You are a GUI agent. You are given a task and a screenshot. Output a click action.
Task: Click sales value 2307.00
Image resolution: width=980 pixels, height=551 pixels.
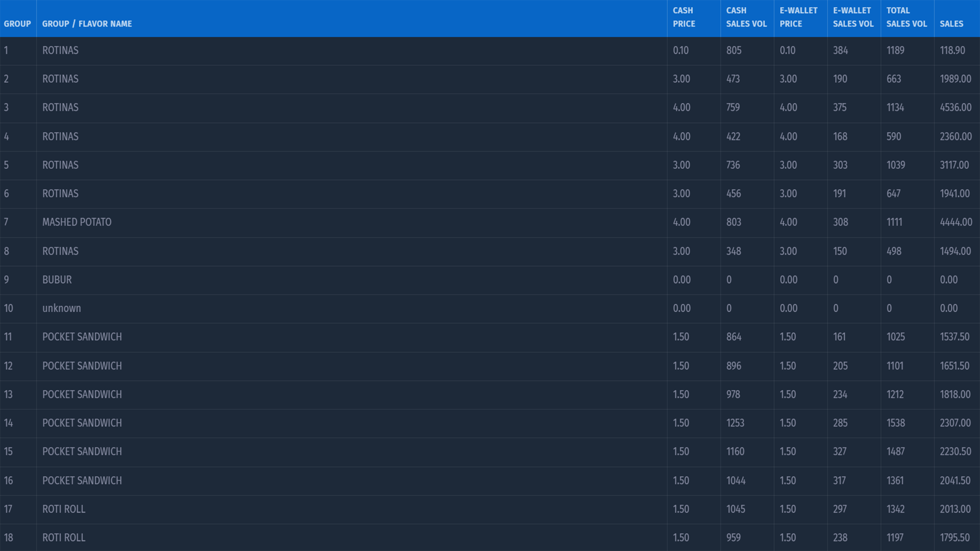955,423
